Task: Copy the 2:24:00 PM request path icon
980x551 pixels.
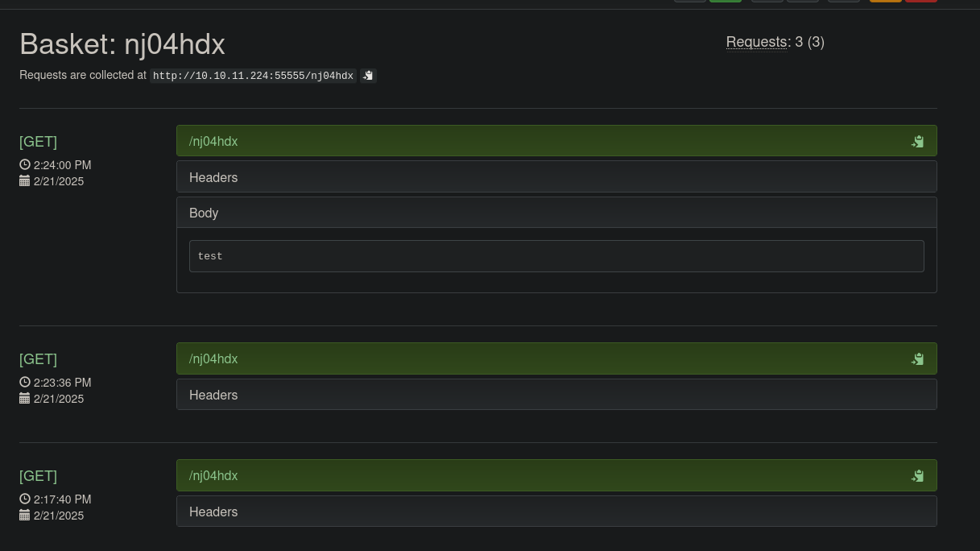Action: tap(917, 142)
